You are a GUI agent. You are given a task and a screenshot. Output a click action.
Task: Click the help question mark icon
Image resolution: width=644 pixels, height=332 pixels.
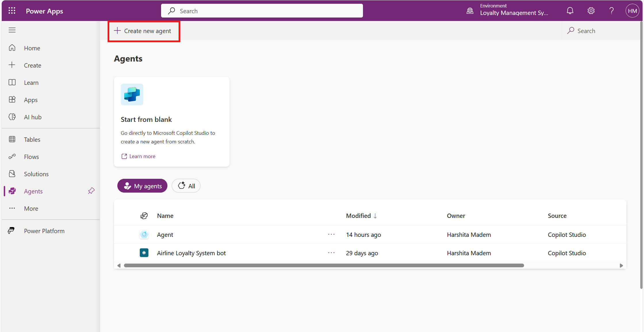point(611,11)
